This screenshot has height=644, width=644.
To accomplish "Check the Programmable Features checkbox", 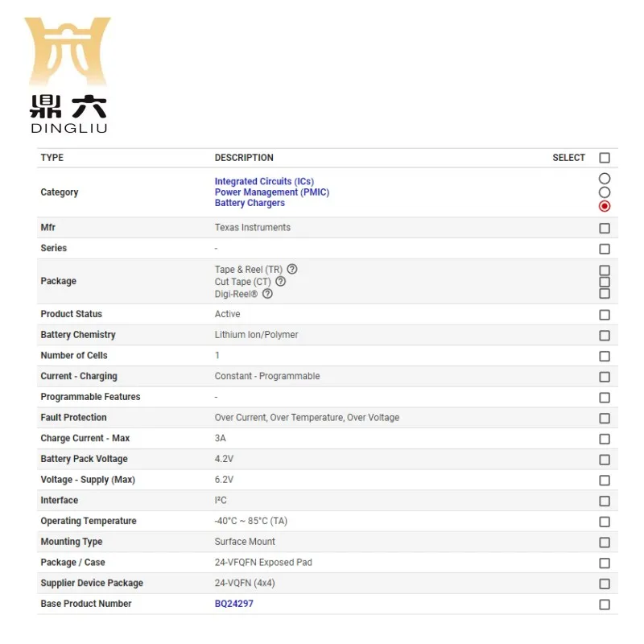I will click(605, 398).
